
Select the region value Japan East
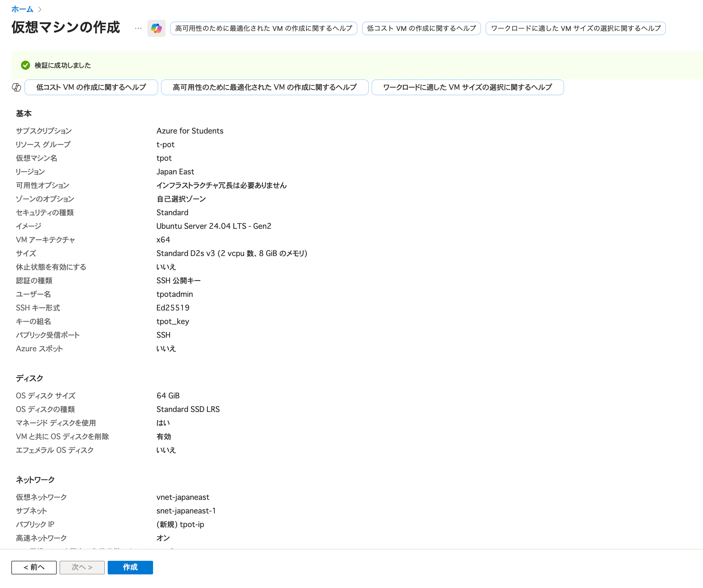pyautogui.click(x=175, y=172)
